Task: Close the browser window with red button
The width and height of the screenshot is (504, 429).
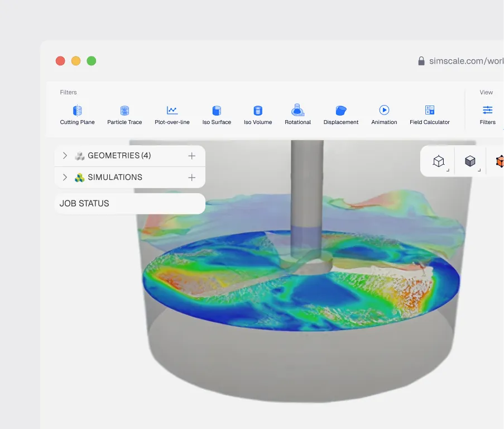Action: 60,61
